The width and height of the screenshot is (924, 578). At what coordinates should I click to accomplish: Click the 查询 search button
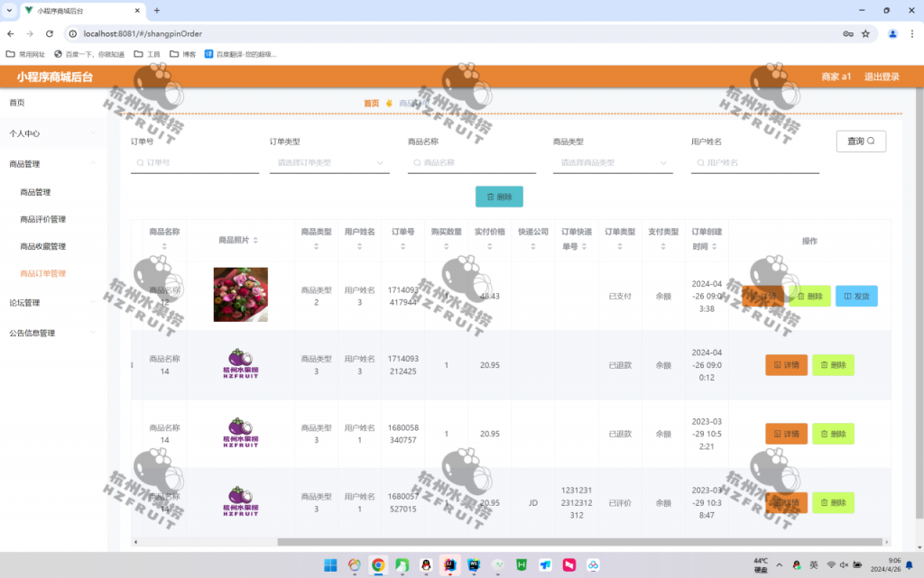861,141
